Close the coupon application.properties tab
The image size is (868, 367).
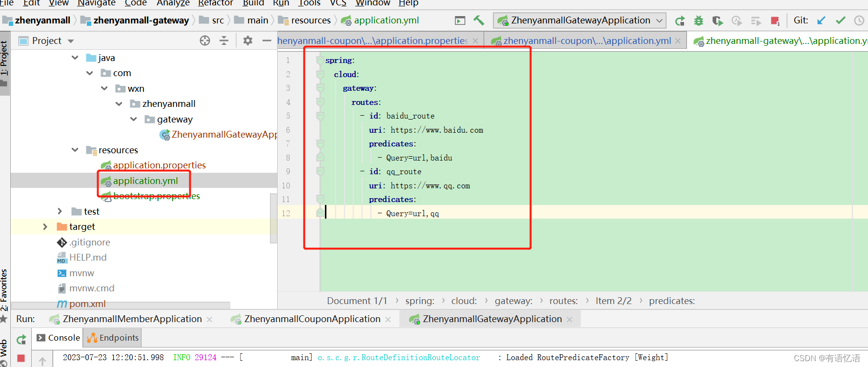click(x=475, y=41)
